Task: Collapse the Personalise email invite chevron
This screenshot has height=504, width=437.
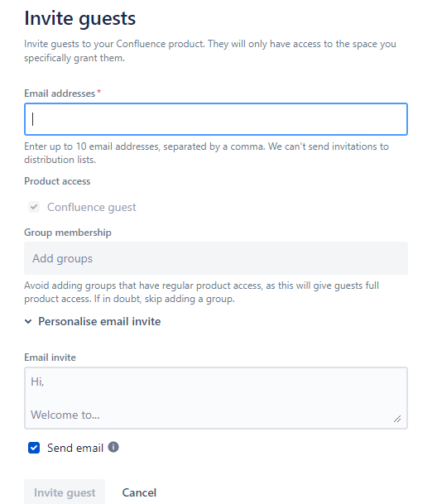Action: [28, 321]
